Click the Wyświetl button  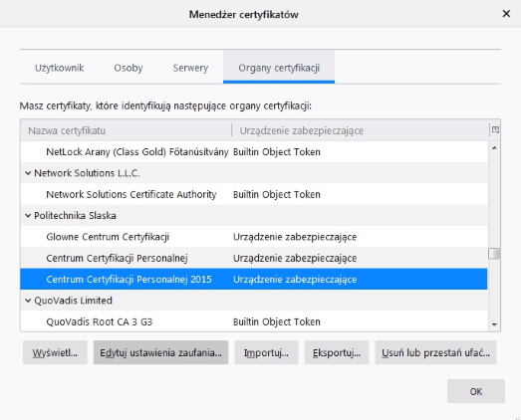click(x=55, y=352)
